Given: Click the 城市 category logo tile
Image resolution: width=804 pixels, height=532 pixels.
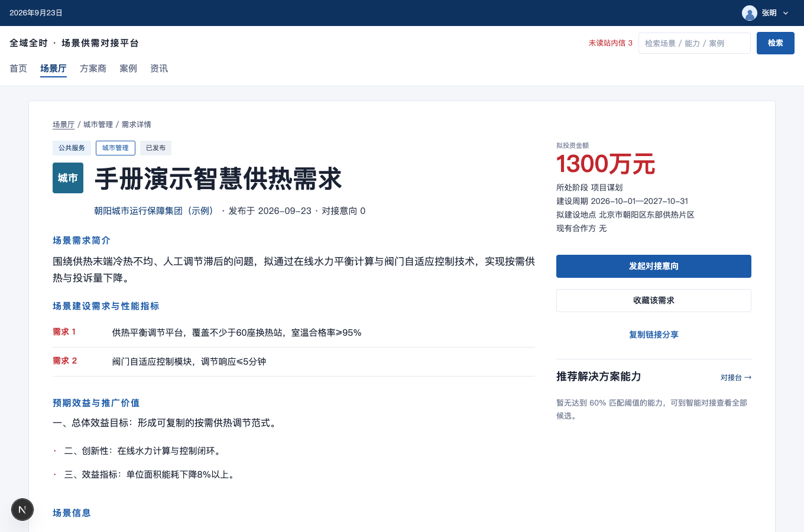Looking at the screenshot, I should [68, 178].
